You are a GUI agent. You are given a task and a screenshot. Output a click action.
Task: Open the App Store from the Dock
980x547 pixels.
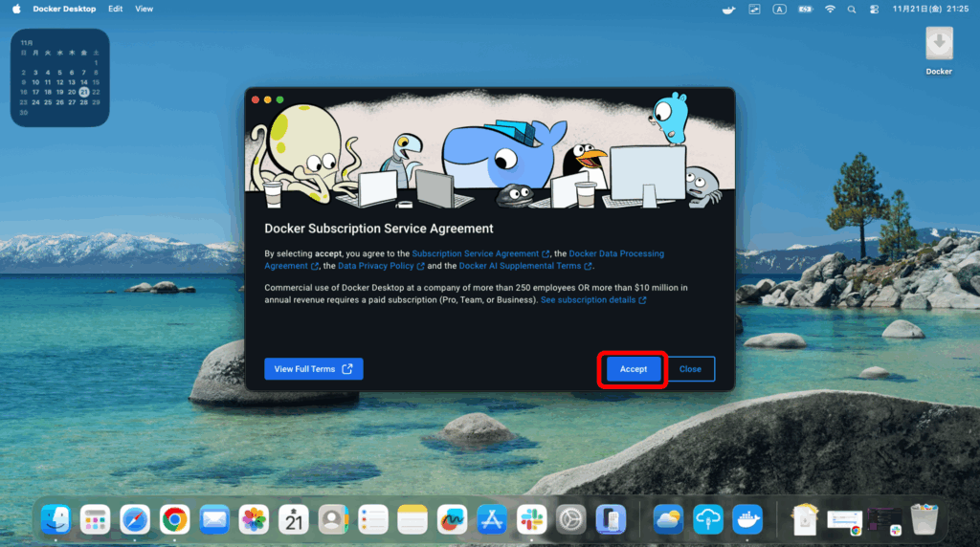(x=491, y=519)
